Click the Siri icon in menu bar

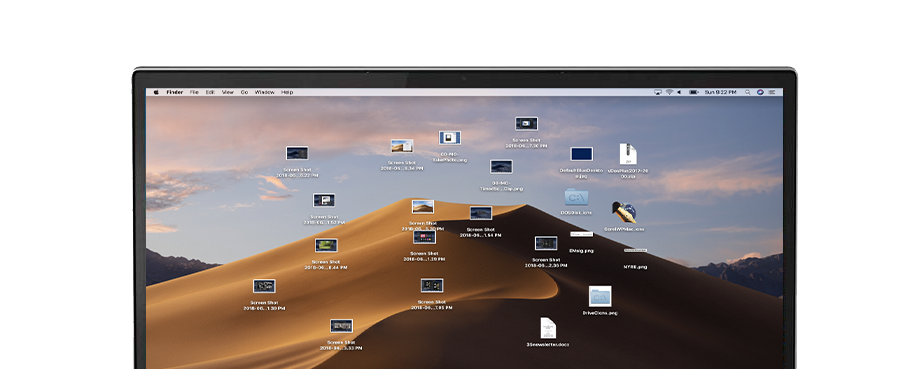coord(760,92)
